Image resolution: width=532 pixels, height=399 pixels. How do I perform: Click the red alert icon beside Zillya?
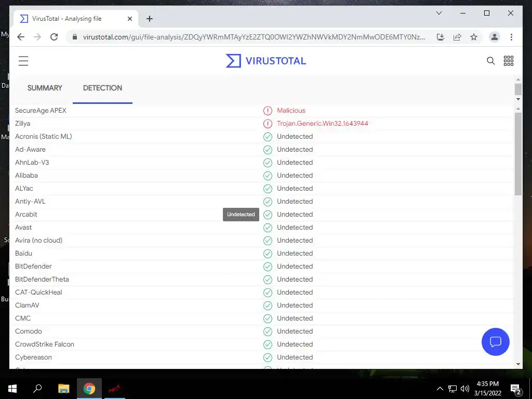point(268,124)
